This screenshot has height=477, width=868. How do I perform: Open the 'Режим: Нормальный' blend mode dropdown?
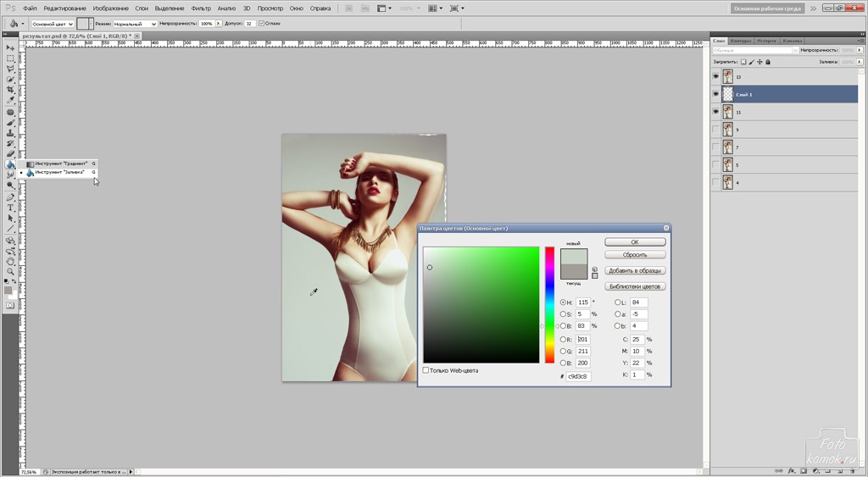point(136,24)
